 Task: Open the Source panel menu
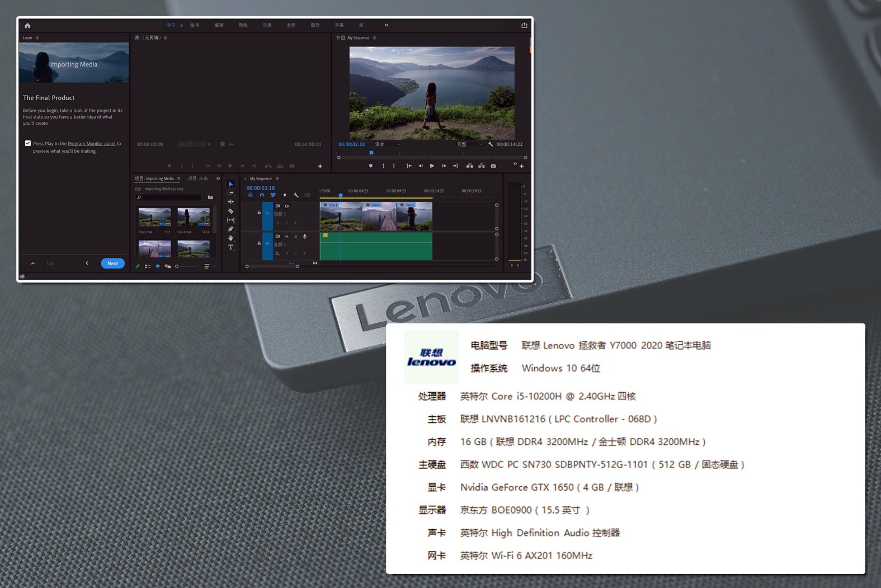pos(166,38)
